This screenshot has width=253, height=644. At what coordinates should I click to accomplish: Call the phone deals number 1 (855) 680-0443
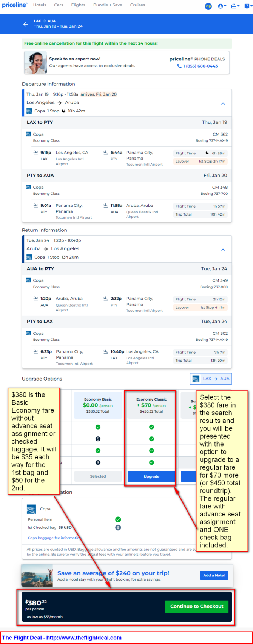click(x=197, y=66)
